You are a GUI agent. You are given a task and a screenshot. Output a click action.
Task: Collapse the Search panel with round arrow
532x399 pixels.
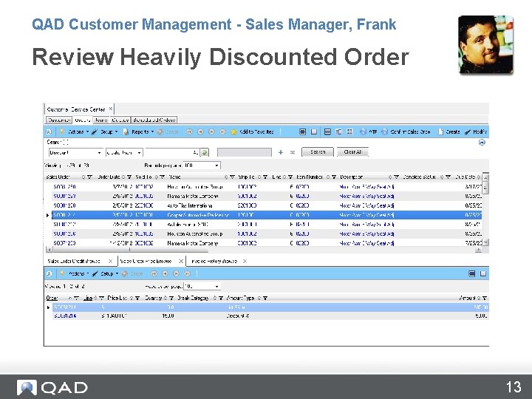(482, 142)
